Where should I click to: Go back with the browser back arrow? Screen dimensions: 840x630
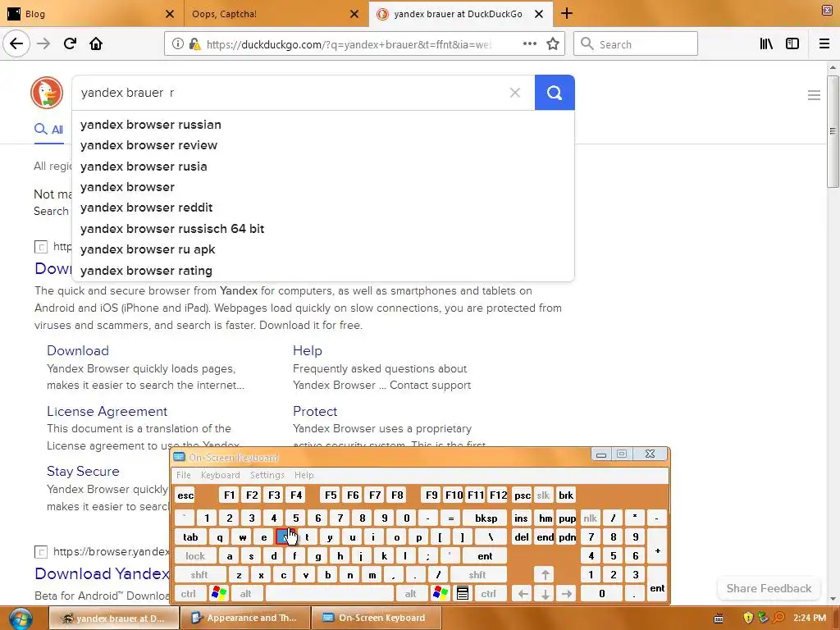coord(16,43)
